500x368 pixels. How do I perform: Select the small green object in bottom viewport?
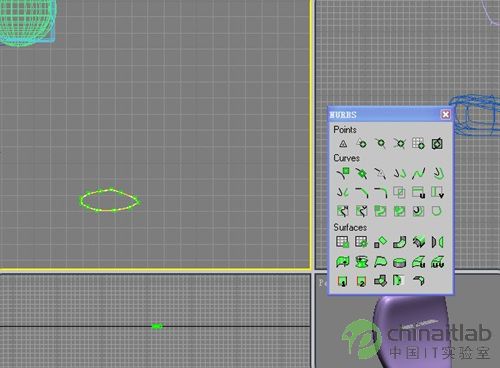pyautogui.click(x=157, y=326)
